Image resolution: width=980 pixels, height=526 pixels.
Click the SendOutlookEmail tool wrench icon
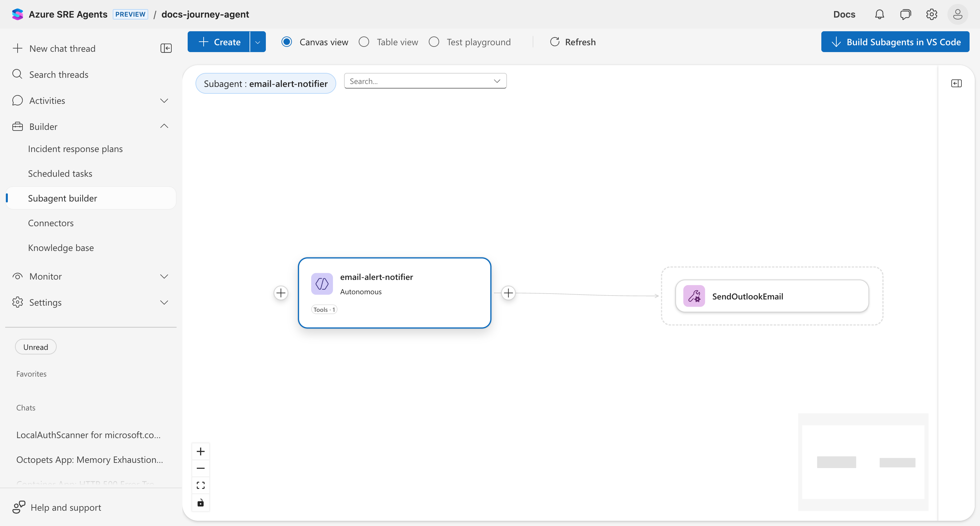694,296
